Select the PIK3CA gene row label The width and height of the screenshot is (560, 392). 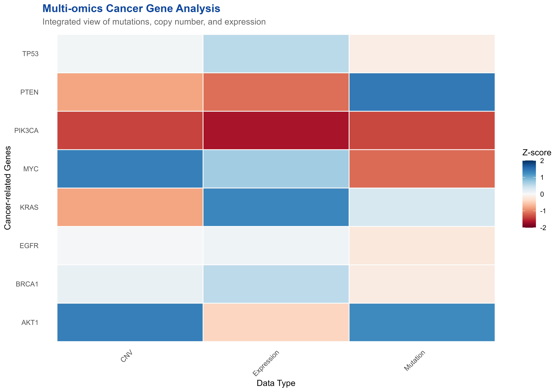[26, 130]
